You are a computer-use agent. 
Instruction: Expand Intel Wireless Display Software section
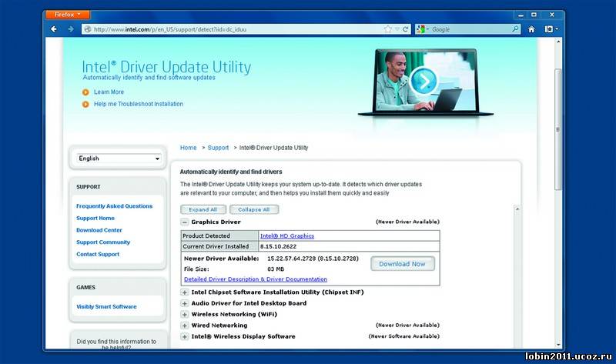[185, 336]
